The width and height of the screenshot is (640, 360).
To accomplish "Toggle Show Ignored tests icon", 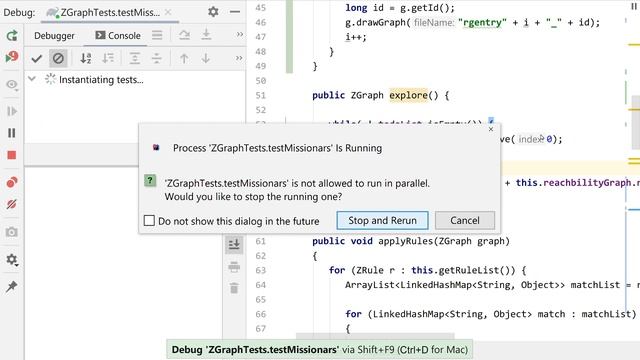I will (58, 58).
